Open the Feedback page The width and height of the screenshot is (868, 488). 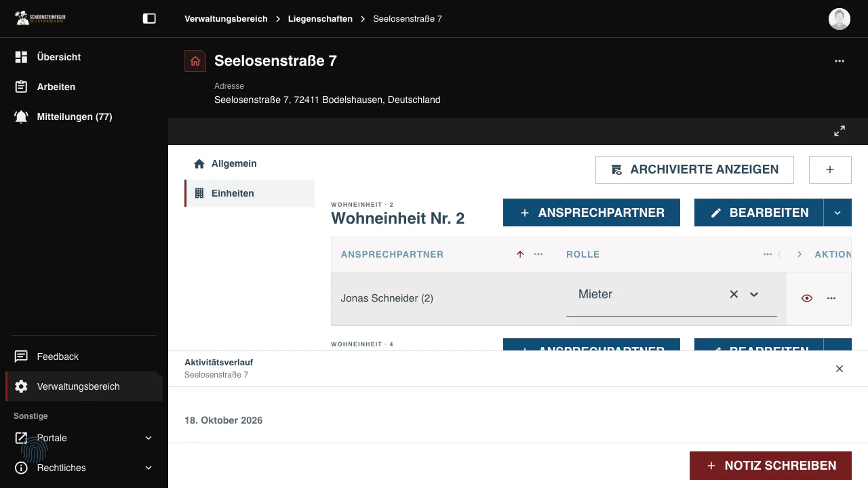[x=84, y=357]
